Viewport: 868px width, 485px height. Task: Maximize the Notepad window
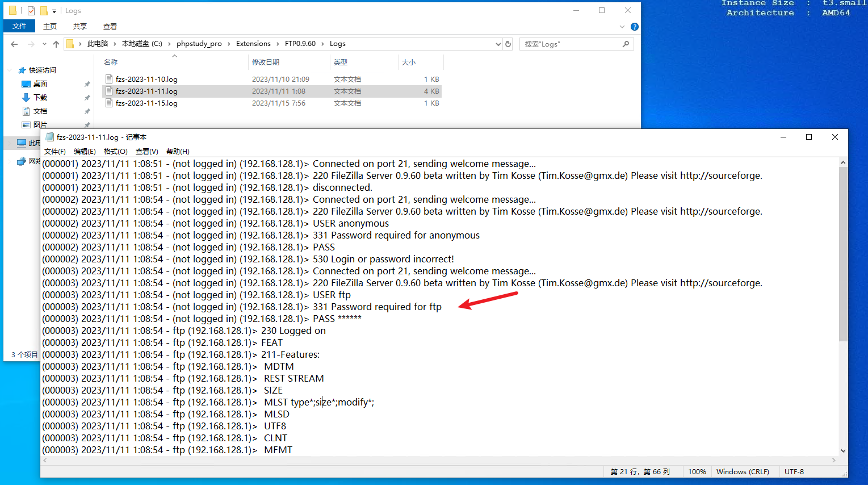tap(809, 137)
